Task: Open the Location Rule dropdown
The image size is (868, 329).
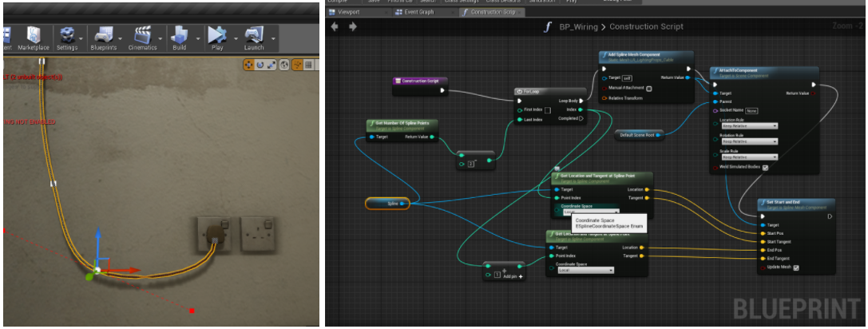Action: click(x=749, y=126)
